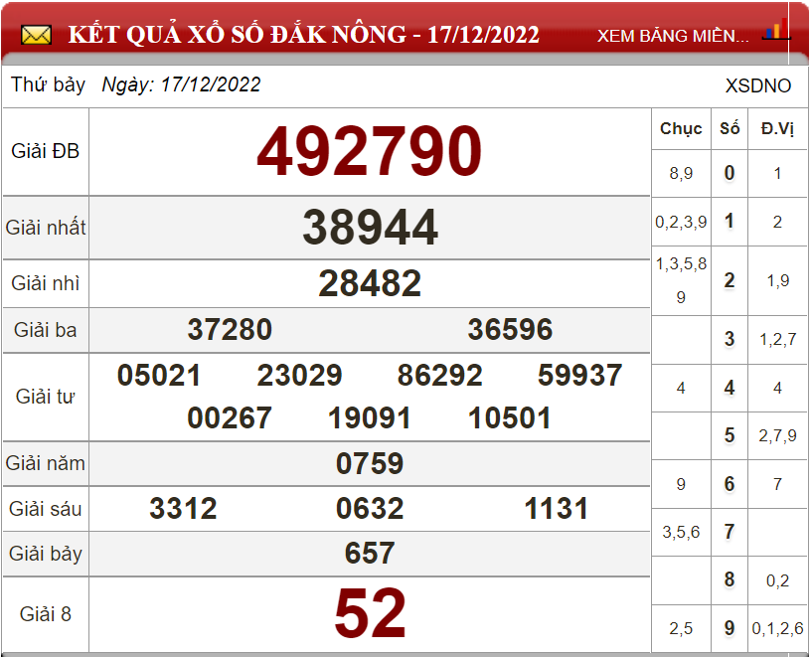
Task: Select digit 9 in the Số column
Action: [730, 628]
